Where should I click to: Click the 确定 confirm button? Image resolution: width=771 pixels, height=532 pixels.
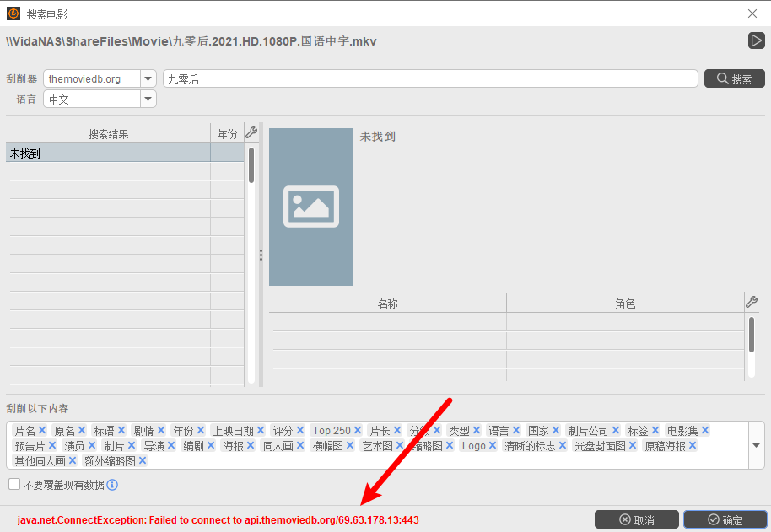pyautogui.click(x=724, y=519)
